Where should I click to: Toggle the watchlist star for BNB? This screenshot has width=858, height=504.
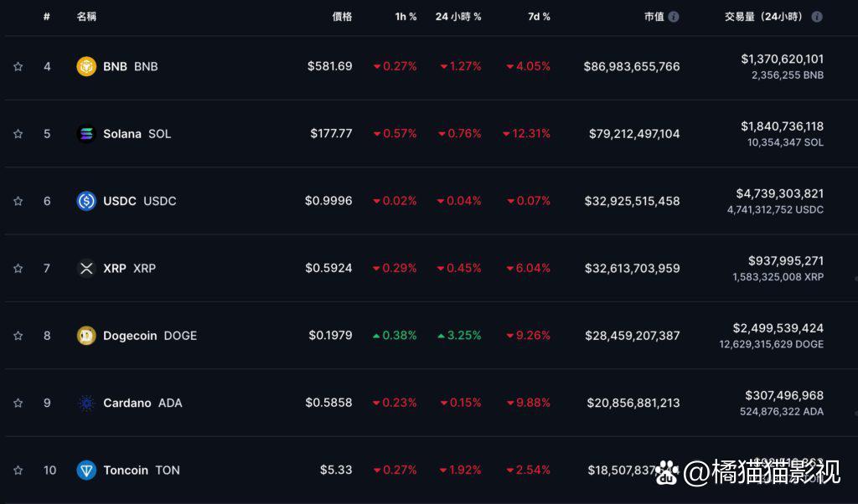tap(18, 67)
